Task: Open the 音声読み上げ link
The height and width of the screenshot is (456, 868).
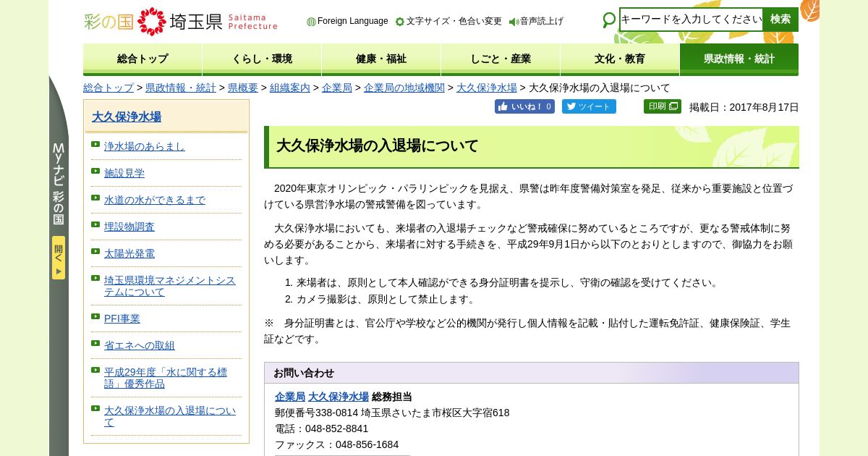Action: click(x=541, y=21)
